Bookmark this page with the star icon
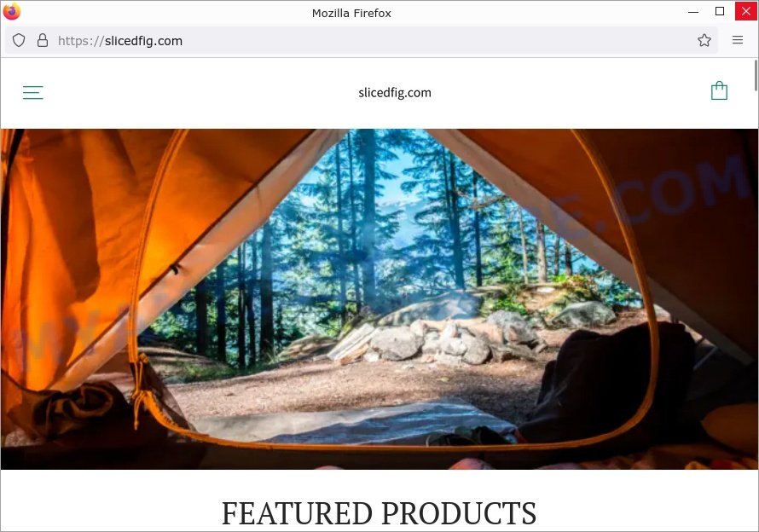759x532 pixels. pyautogui.click(x=704, y=40)
